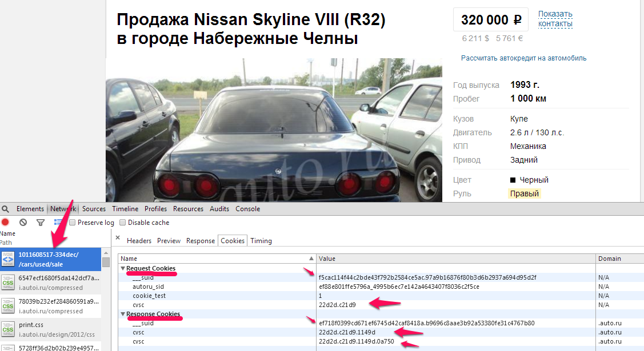The image size is (644, 351).
Task: Open the Console panel
Action: click(x=247, y=209)
